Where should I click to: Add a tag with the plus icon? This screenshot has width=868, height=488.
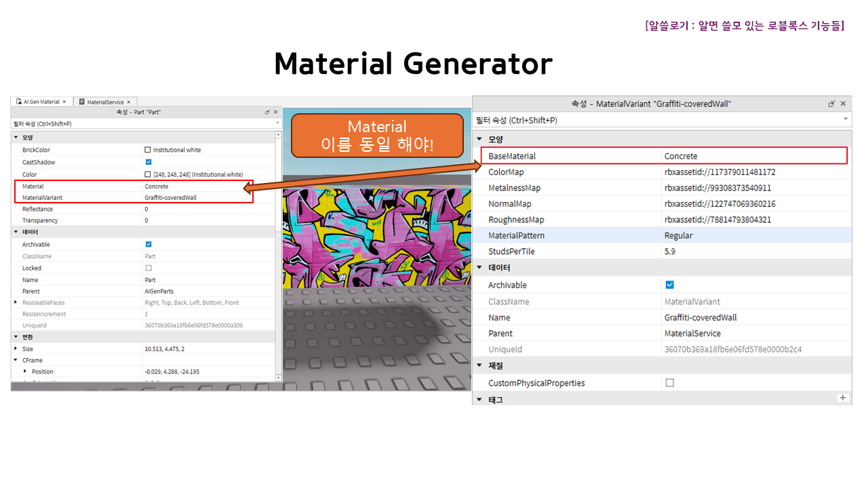coord(843,398)
